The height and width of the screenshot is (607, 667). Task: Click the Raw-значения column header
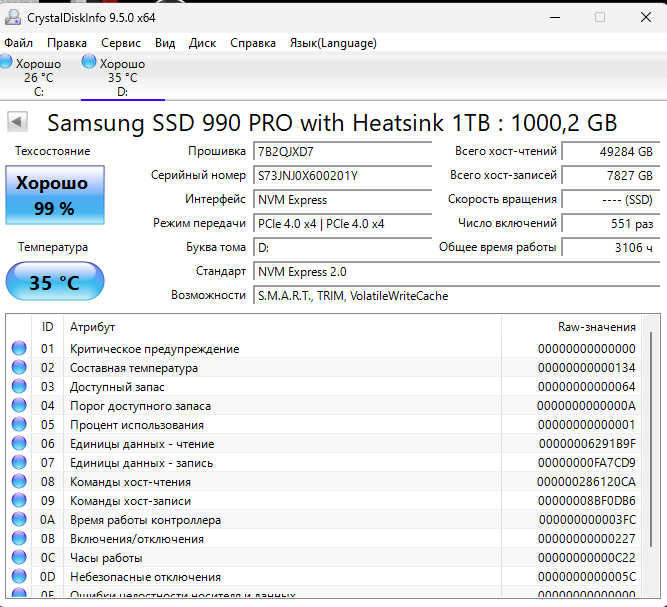596,327
